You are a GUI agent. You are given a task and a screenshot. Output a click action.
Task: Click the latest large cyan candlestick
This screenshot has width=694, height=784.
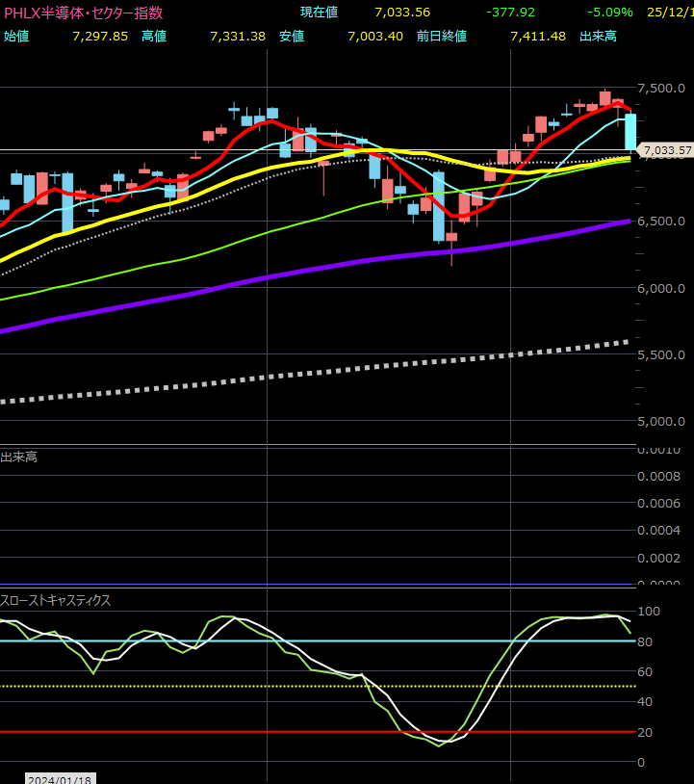[630, 131]
